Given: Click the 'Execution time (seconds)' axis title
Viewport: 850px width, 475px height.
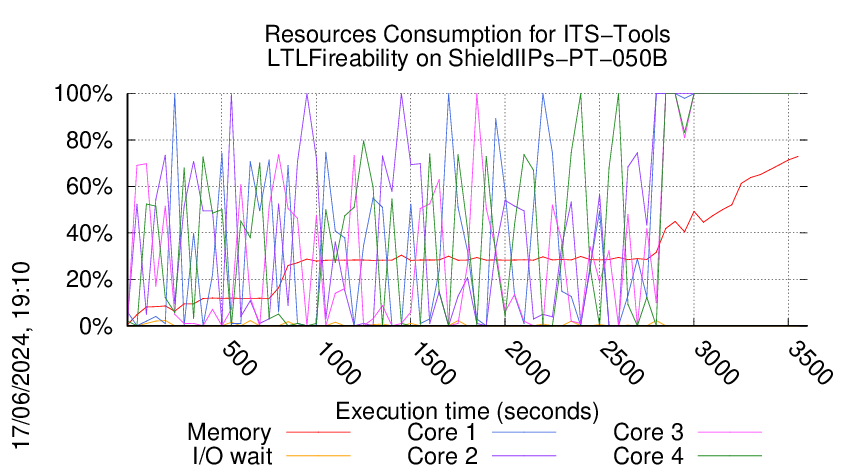Looking at the screenshot, I should (x=467, y=411).
